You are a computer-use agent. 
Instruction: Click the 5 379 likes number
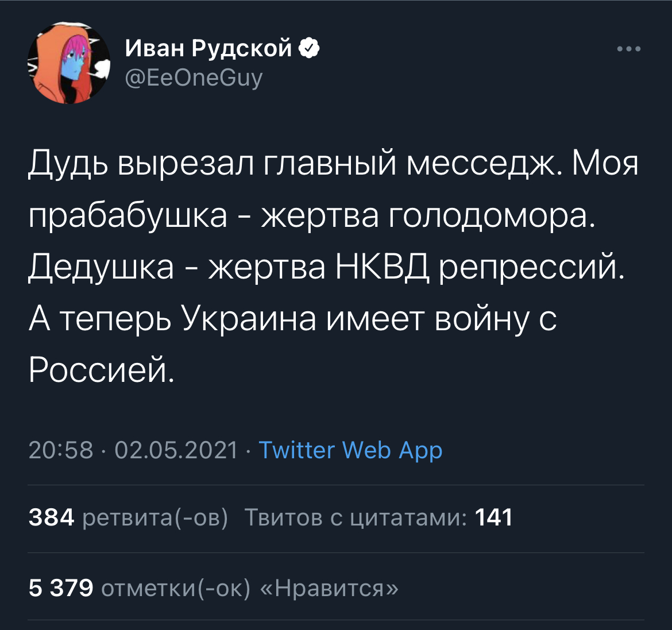[60, 588]
